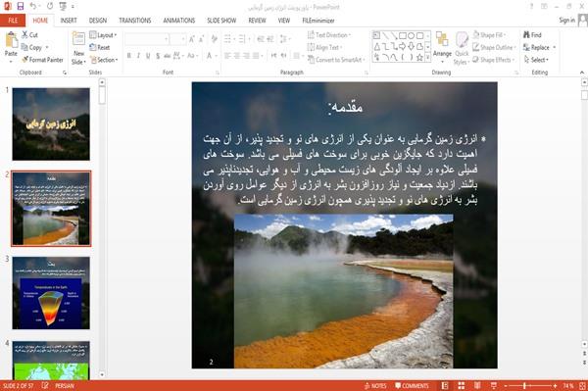Viewport: 588px width, 391px height.
Task: Select slide 1 thumbnail
Action: 51,124
